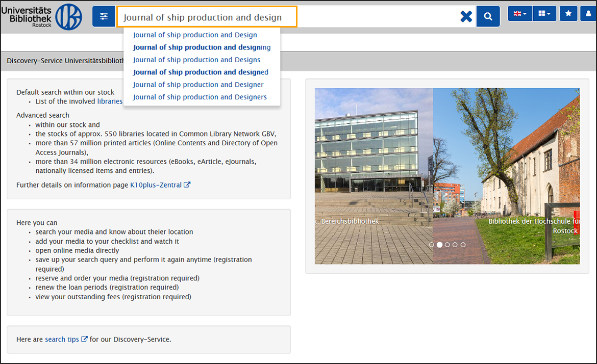Screen dimensions: 597x364
Task: Select suggestion ending in 'and Designs'
Action: [196, 60]
